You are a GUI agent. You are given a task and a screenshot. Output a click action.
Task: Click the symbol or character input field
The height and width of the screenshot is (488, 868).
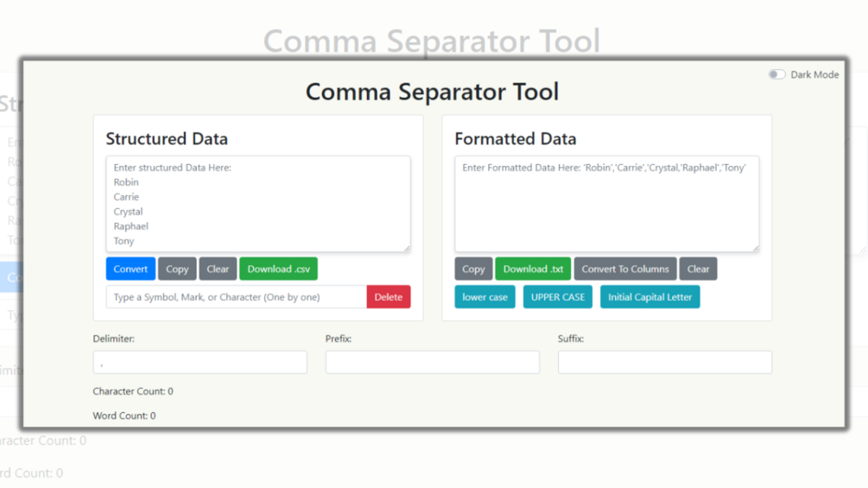(236, 297)
